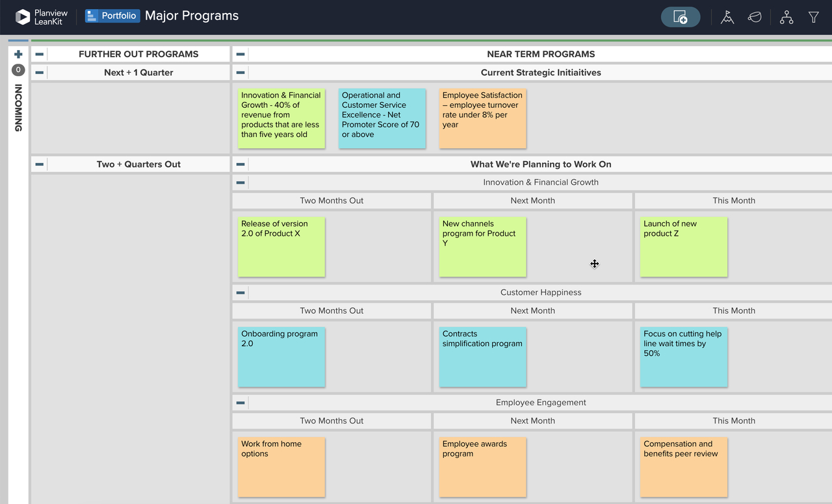Screen dimensions: 832x504
Task: Collapse the Current Strategic Initiatives lane
Action: (x=240, y=72)
